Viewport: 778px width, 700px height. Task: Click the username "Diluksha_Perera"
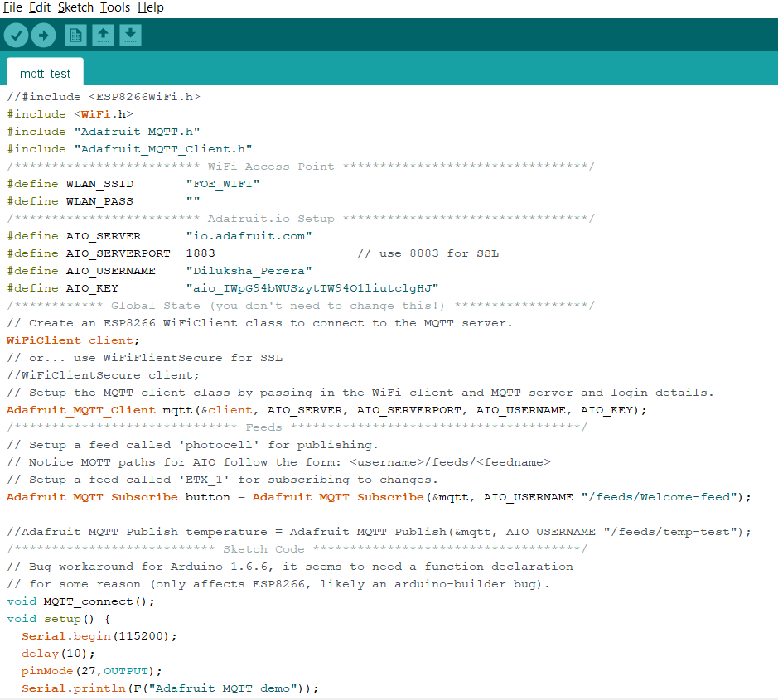tap(249, 270)
